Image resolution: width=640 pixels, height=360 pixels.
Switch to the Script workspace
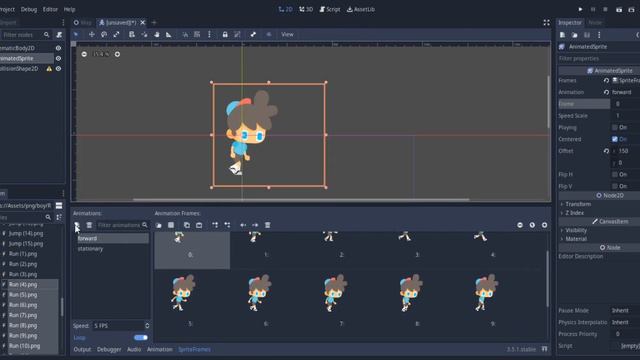(x=330, y=9)
